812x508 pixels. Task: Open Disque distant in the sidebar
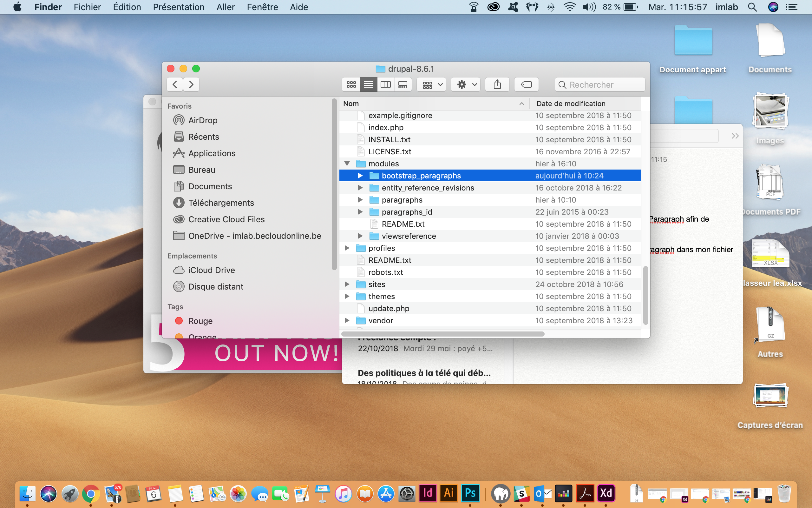pyautogui.click(x=215, y=286)
